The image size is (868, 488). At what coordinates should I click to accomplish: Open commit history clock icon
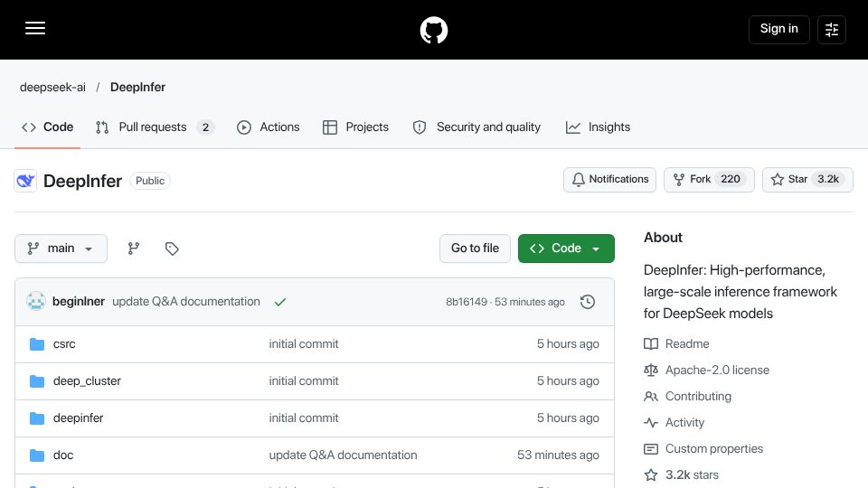pyautogui.click(x=588, y=302)
